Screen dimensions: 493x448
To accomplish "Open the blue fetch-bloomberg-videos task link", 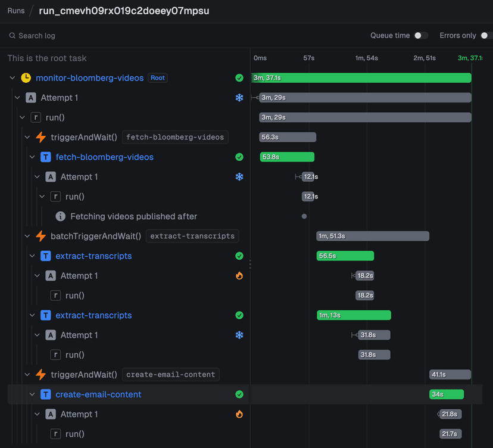I will point(104,157).
